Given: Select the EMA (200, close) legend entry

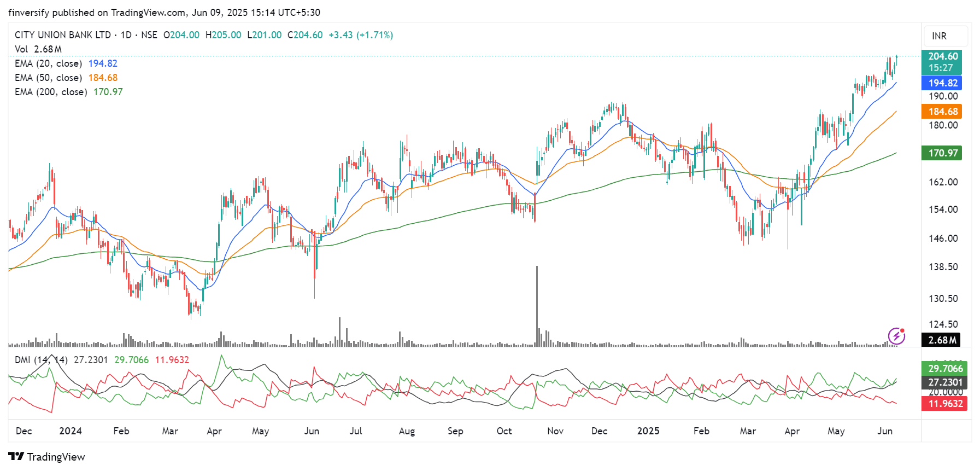Looking at the screenshot, I should (69, 92).
